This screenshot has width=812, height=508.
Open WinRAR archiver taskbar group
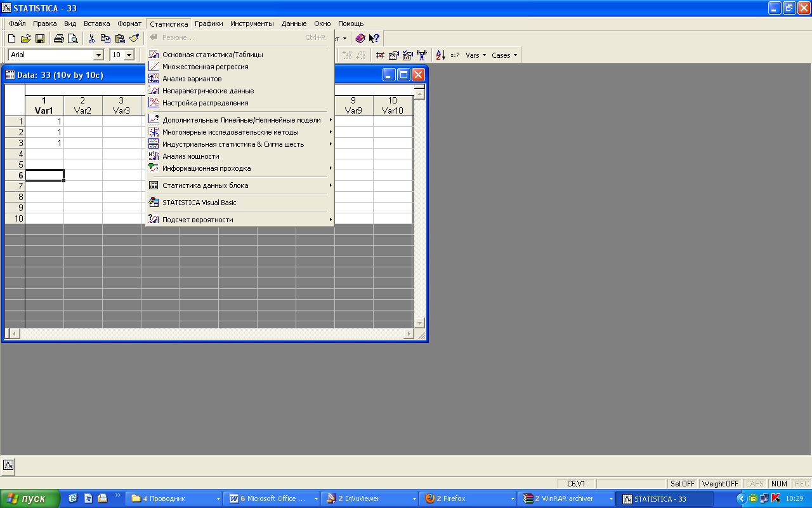tap(566, 498)
